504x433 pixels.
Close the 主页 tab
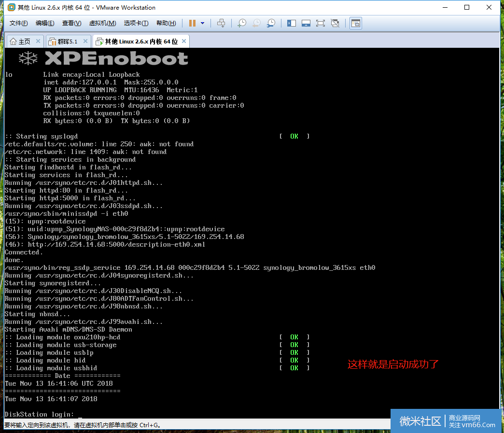pos(38,41)
